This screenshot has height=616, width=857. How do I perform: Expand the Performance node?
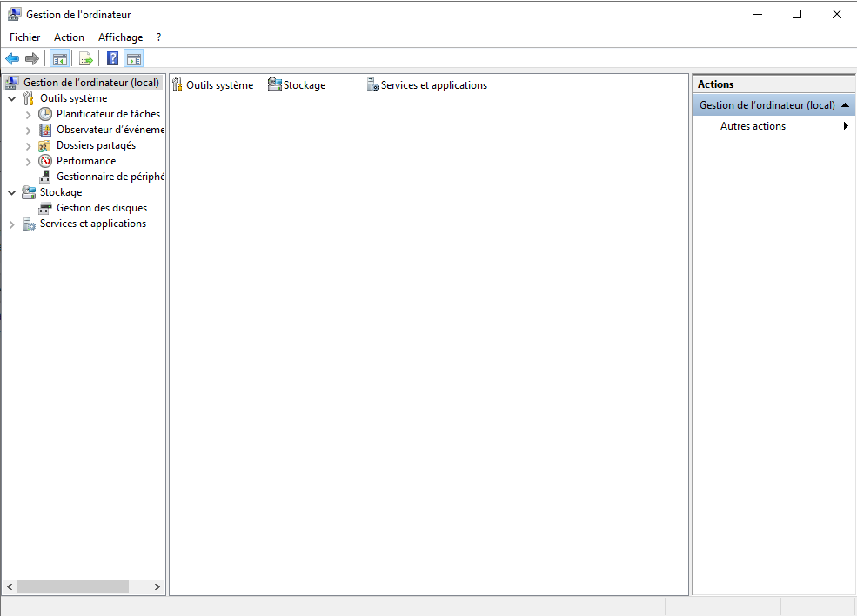29,162
